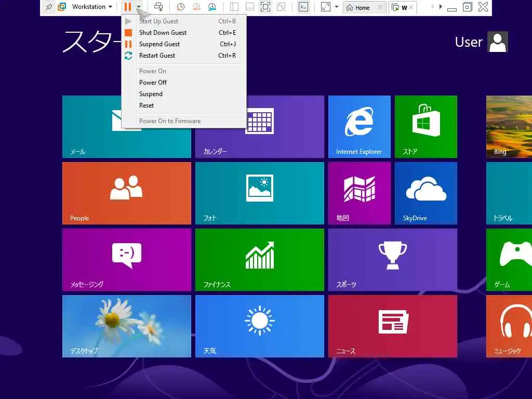Click the stretch guest display icon
532x399 pixels.
(x=325, y=7)
